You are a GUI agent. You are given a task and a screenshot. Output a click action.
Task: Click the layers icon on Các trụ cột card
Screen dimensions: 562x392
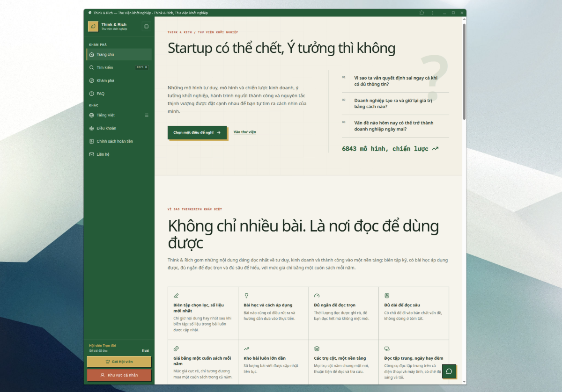pos(317,348)
